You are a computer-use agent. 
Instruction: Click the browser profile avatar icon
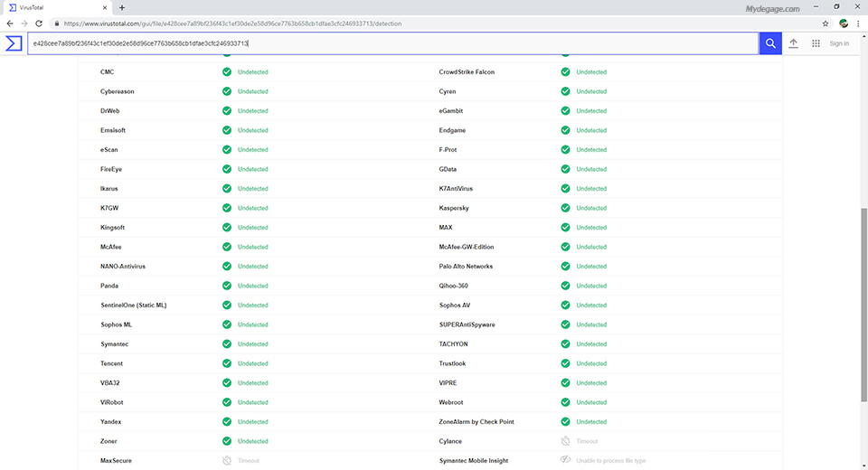click(844, 23)
